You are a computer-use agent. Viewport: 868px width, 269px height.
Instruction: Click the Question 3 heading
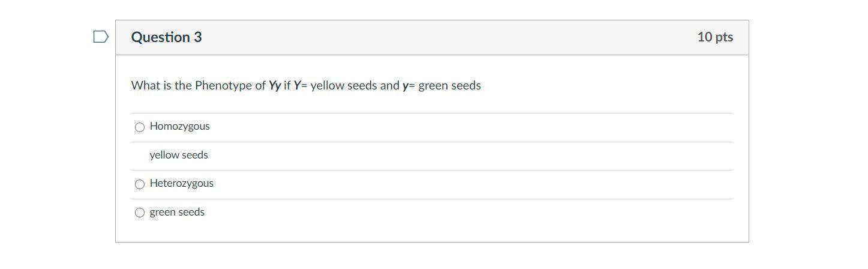click(166, 37)
